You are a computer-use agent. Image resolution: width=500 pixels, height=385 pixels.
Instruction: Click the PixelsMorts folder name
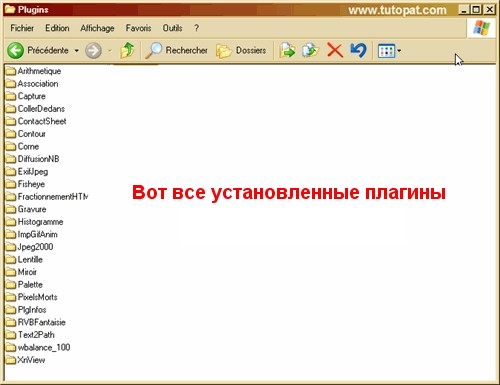pos(37,297)
